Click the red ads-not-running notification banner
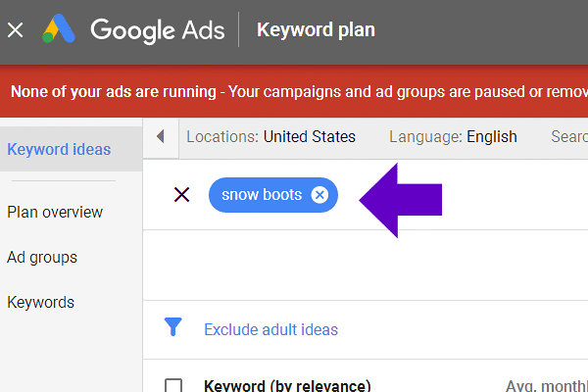The height and width of the screenshot is (392, 588). pos(294,91)
